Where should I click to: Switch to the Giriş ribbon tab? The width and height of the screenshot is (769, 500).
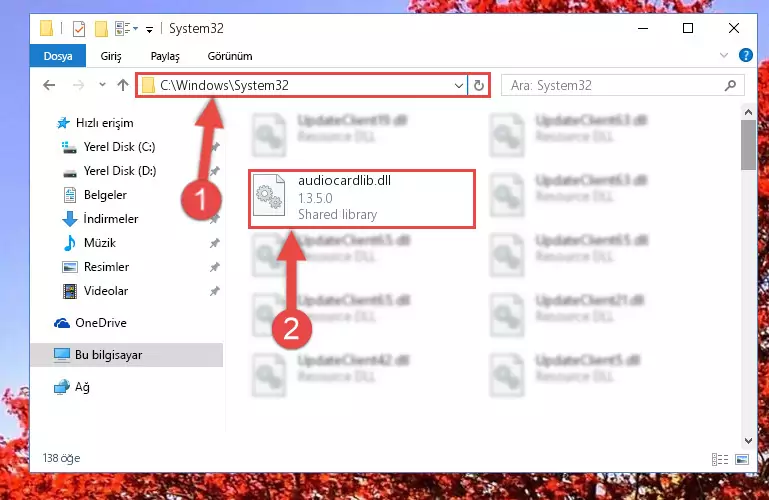click(111, 56)
